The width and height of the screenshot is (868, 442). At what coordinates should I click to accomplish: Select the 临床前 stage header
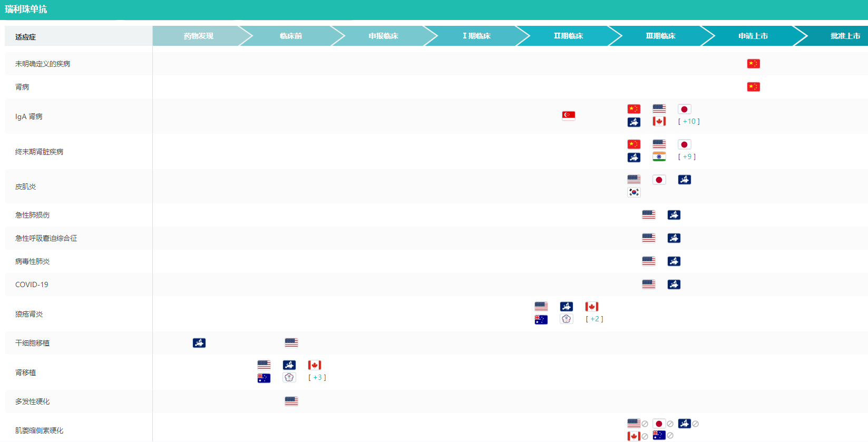click(291, 36)
